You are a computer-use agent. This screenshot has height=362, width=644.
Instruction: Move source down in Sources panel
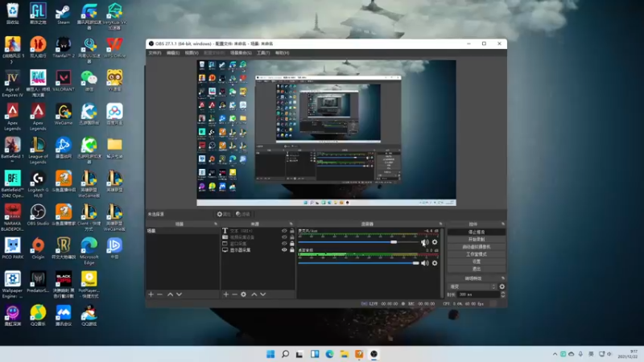pos(263,294)
